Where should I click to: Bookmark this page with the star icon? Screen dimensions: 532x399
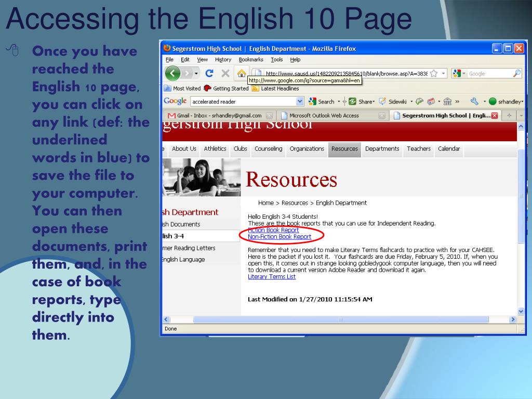434,74
